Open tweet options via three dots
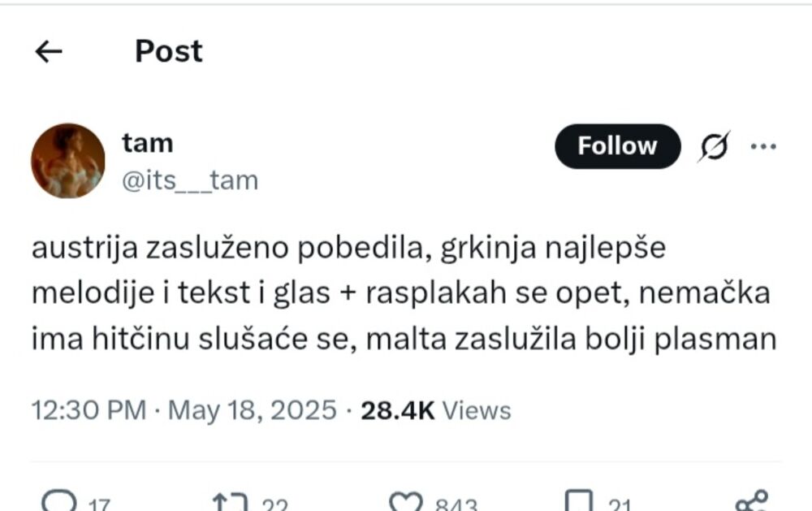Screen dimensions: 812x511 (x=764, y=145)
